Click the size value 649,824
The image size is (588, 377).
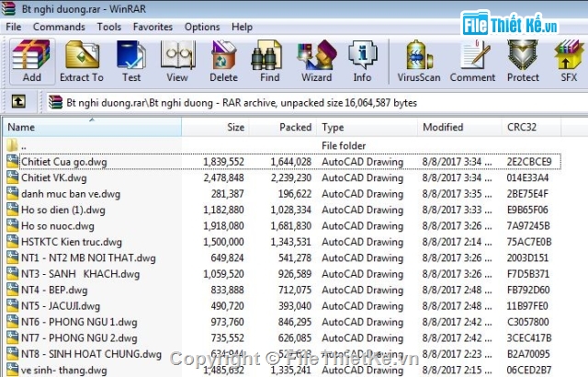tap(227, 258)
